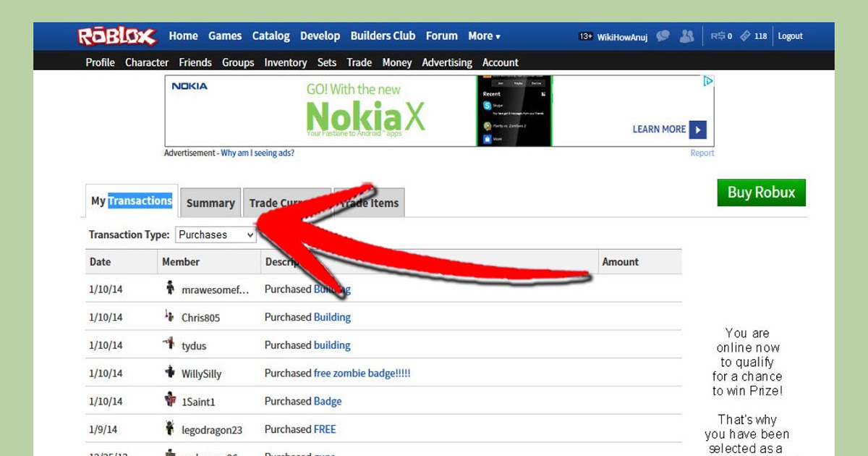Open the Transaction Type dropdown
Image resolution: width=868 pixels, height=456 pixels.
point(216,235)
